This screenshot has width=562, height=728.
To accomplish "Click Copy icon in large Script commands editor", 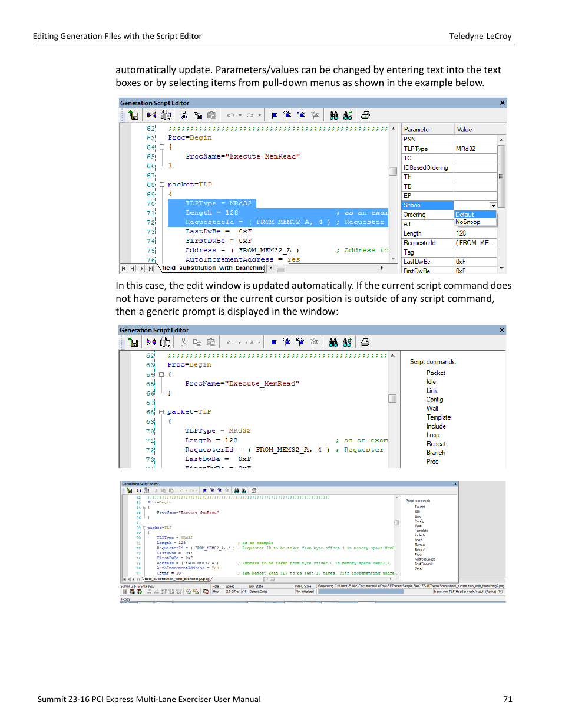I will point(197,342).
